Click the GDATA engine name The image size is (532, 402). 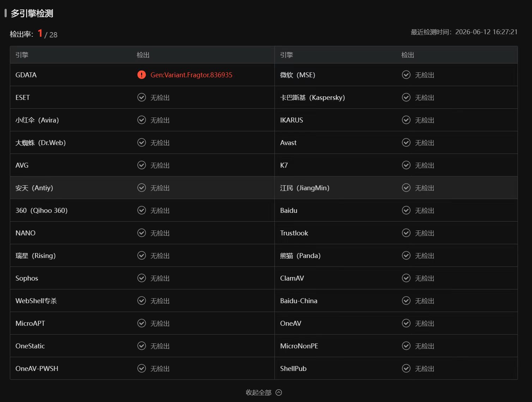[26, 75]
